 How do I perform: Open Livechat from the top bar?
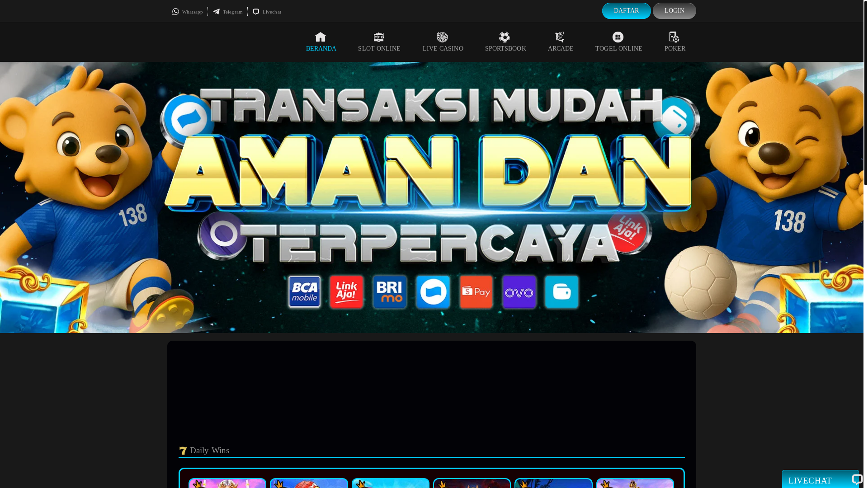[x=267, y=12]
